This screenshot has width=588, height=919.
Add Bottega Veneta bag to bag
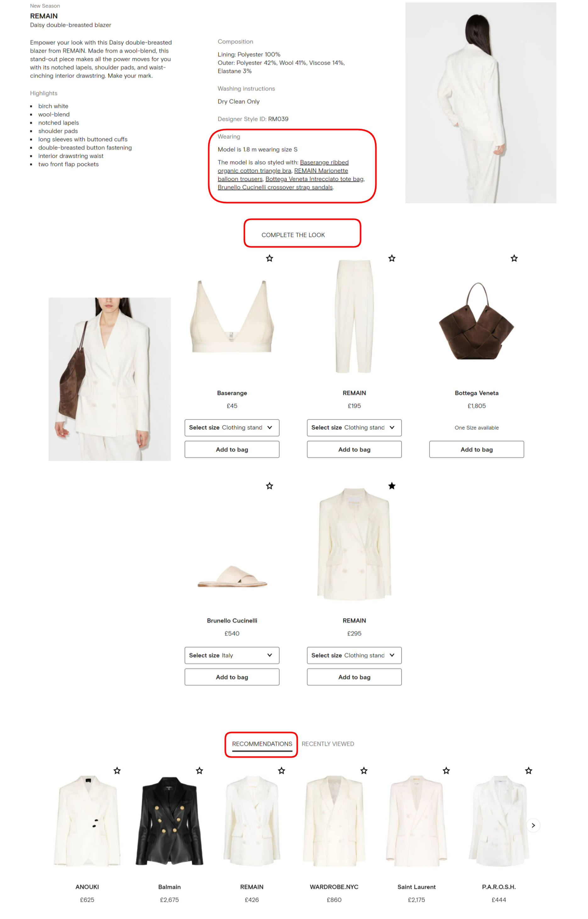pyautogui.click(x=476, y=449)
